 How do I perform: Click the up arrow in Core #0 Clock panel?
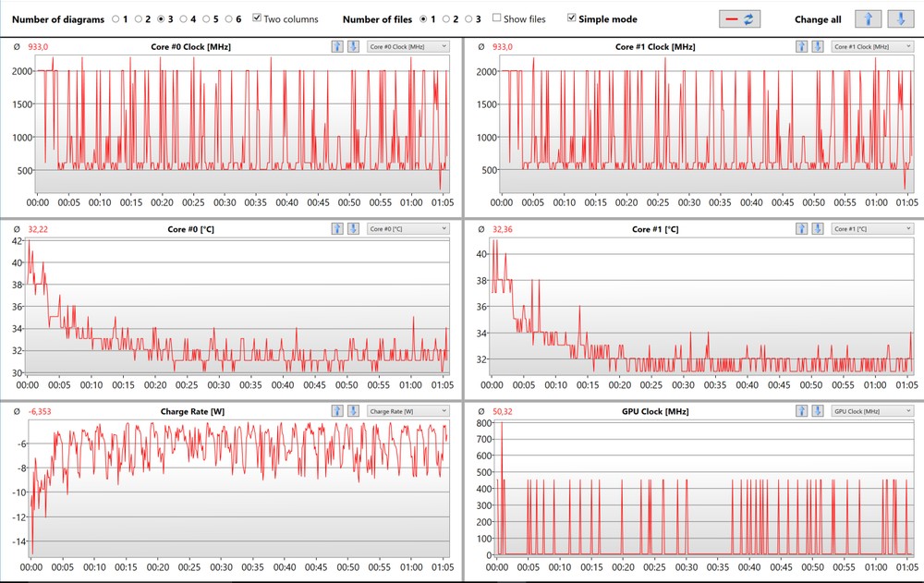[x=337, y=46]
